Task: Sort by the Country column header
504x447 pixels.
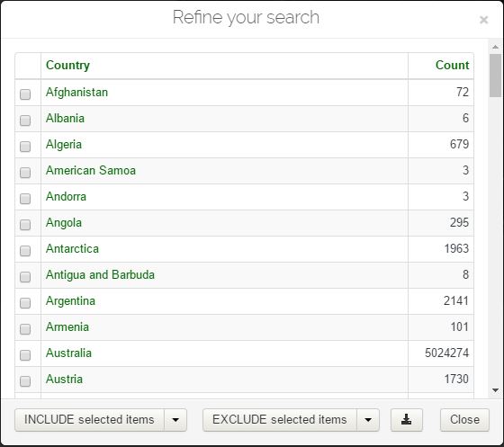Action: [67, 65]
